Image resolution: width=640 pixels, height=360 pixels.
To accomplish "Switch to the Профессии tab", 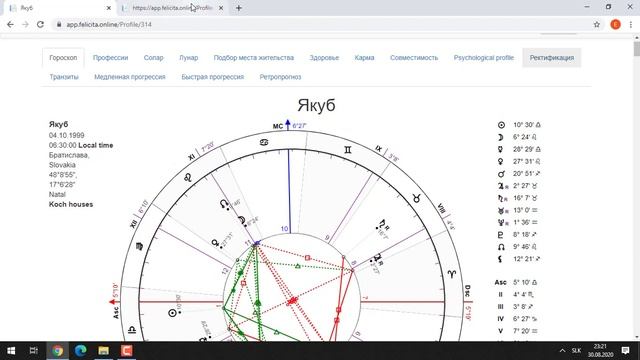I will (110, 58).
